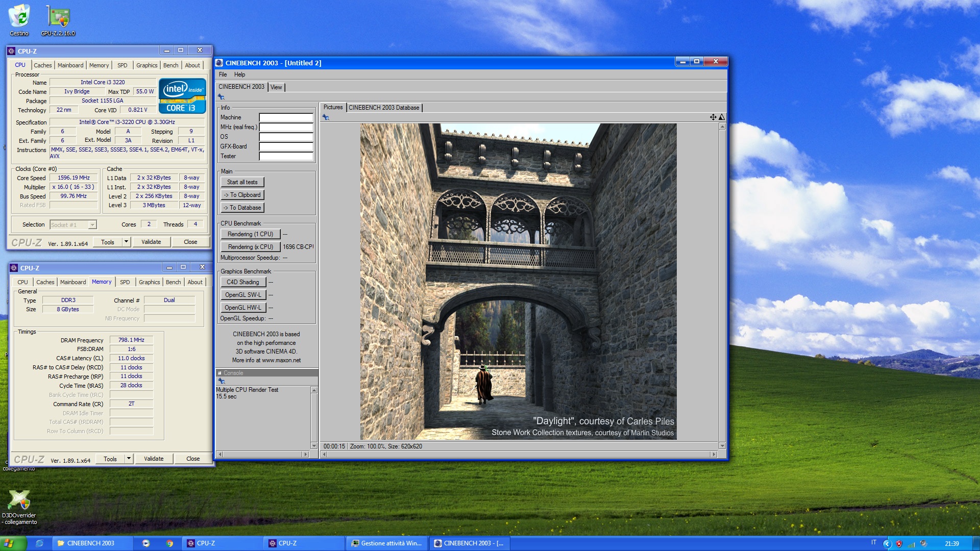Viewport: 980px width, 551px height.
Task: Open Bench tab in the upper CPU-Z window
Action: pyautogui.click(x=171, y=65)
